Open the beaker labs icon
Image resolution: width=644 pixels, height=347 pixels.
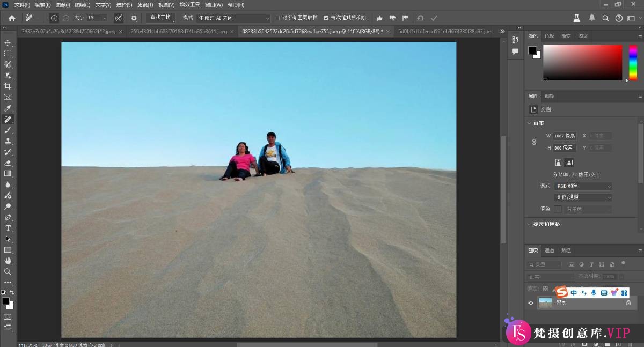pos(577,18)
